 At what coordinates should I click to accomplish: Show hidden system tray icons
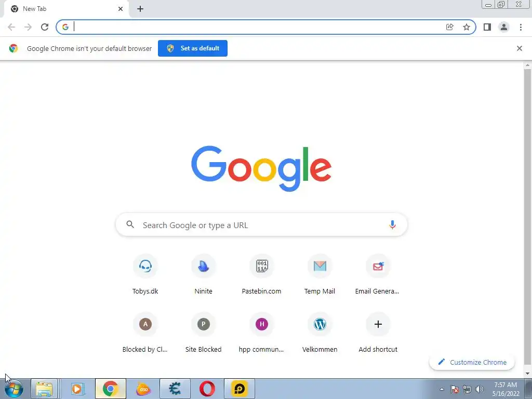pos(442,389)
